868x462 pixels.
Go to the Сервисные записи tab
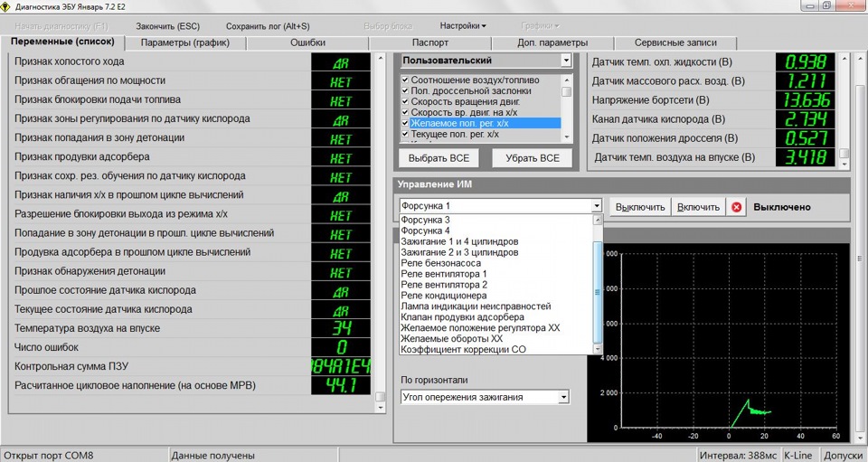[x=675, y=42]
